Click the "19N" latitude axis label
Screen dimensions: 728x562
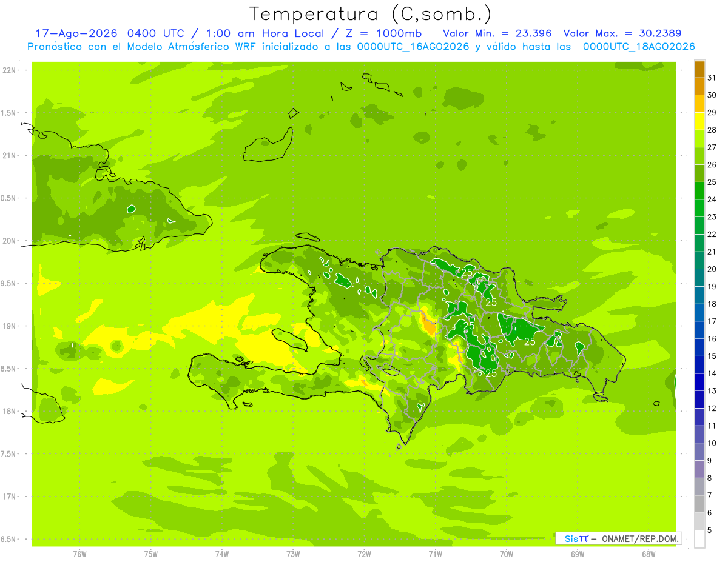(10, 326)
